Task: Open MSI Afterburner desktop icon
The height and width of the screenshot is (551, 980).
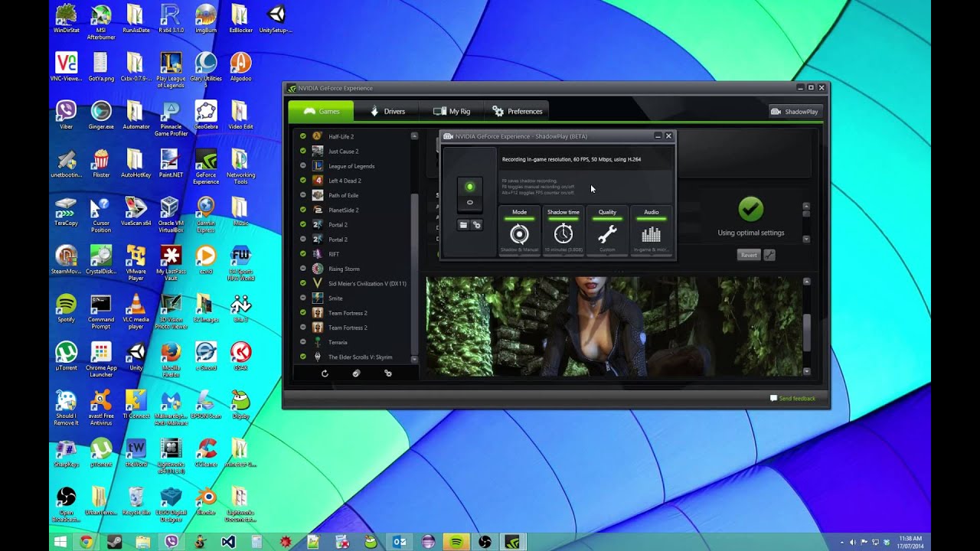Action: click(101, 21)
